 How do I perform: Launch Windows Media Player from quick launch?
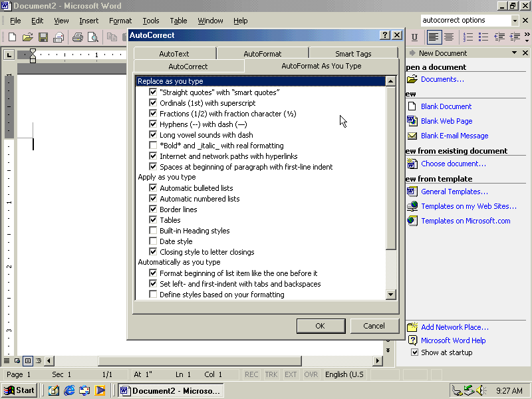click(100, 390)
